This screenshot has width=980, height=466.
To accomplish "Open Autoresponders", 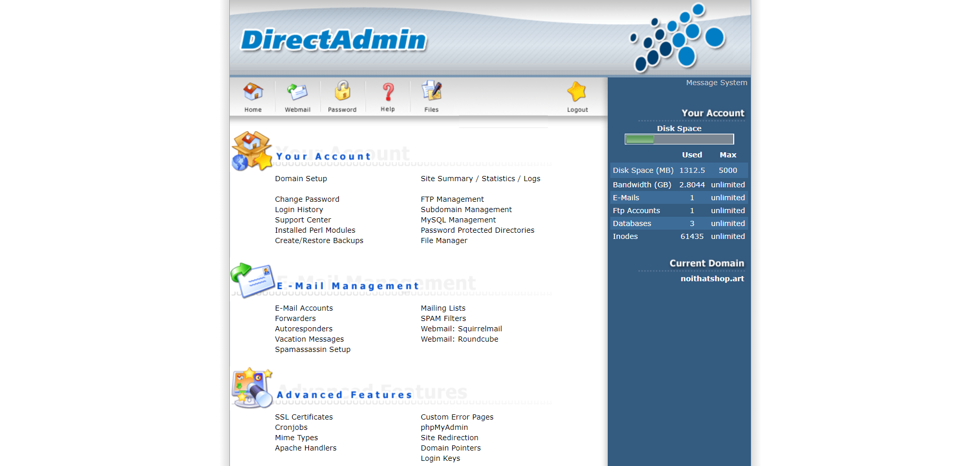I will pyautogui.click(x=304, y=329).
